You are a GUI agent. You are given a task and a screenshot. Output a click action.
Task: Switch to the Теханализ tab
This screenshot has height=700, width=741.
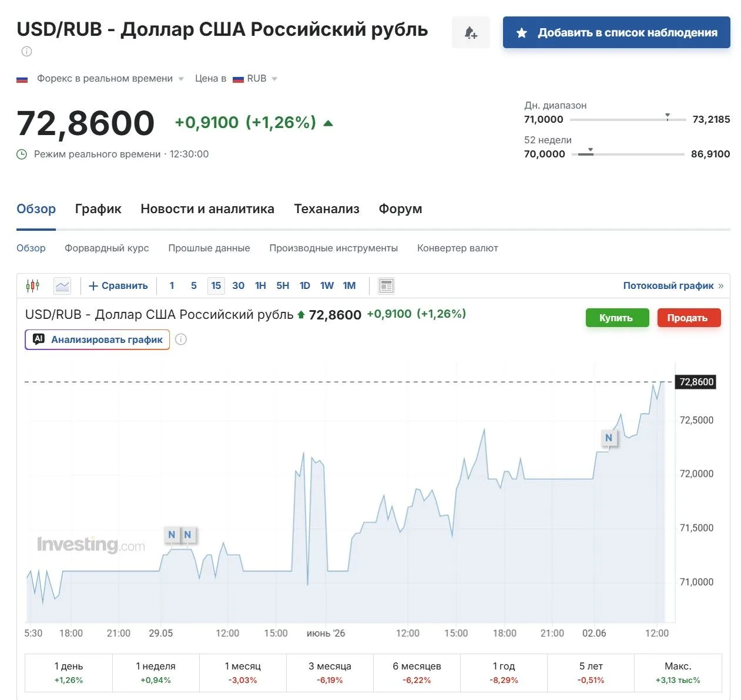tap(327, 209)
